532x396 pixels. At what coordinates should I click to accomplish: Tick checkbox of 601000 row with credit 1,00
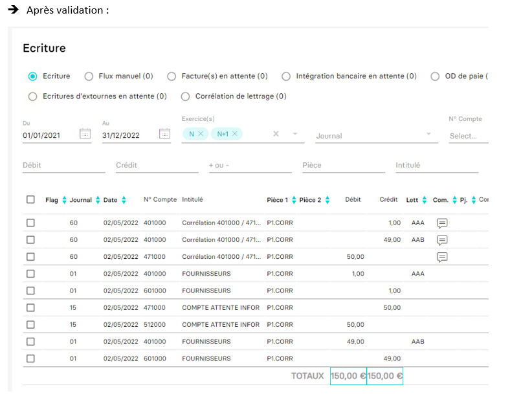[30, 291]
